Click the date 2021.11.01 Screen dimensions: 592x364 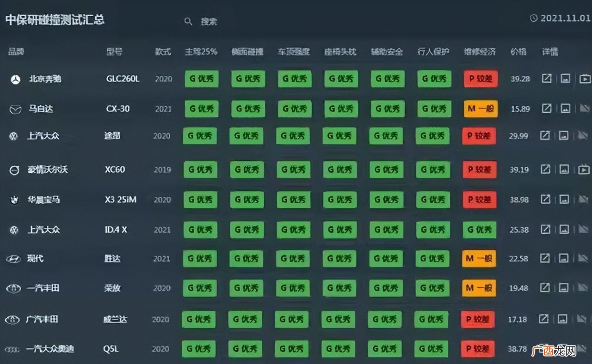tap(566, 18)
